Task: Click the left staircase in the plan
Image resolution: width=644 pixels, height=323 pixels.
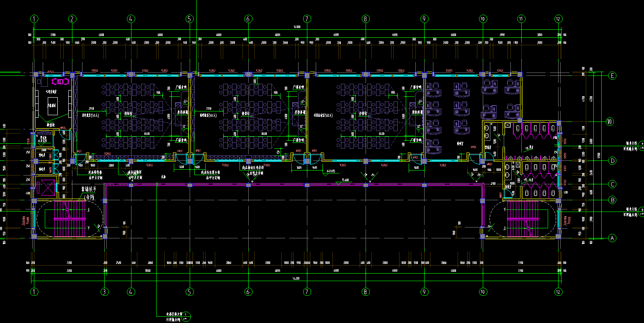Action: pyautogui.click(x=69, y=219)
